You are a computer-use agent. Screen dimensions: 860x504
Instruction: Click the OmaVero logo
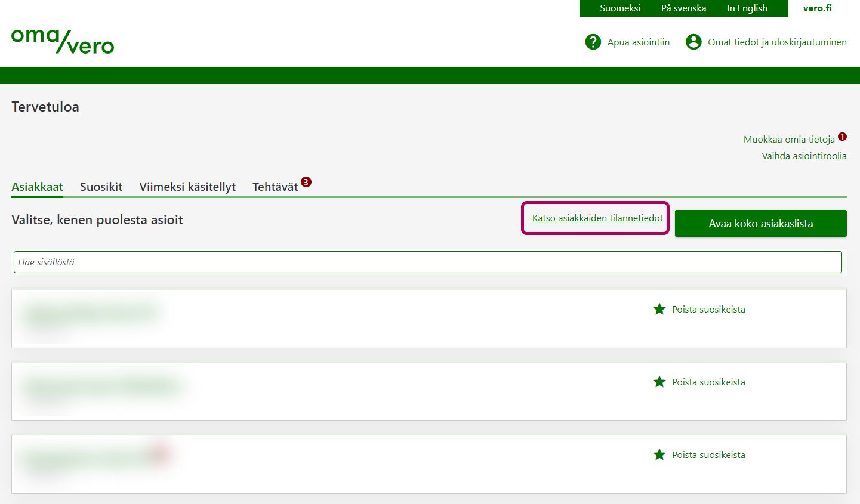pos(63,41)
